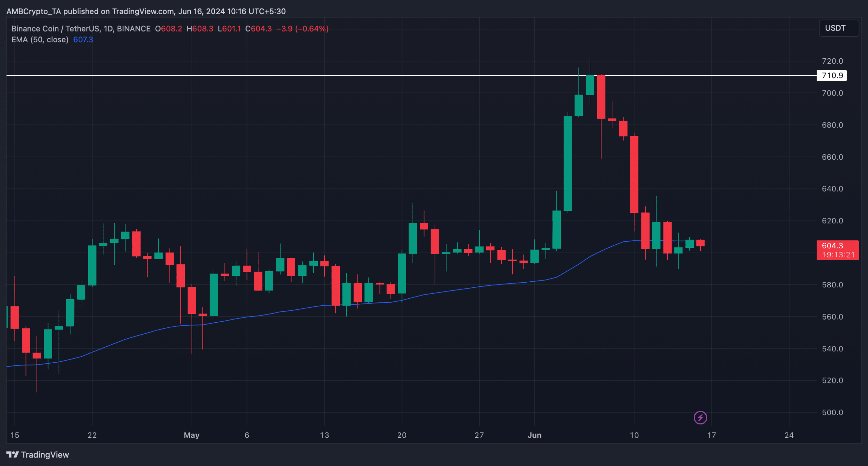The width and height of the screenshot is (868, 466).
Task: Click the 620.0 price axis label
Action: (832, 221)
